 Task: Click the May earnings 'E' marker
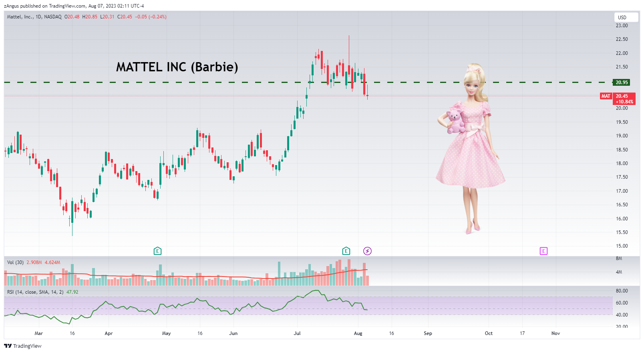pos(157,251)
